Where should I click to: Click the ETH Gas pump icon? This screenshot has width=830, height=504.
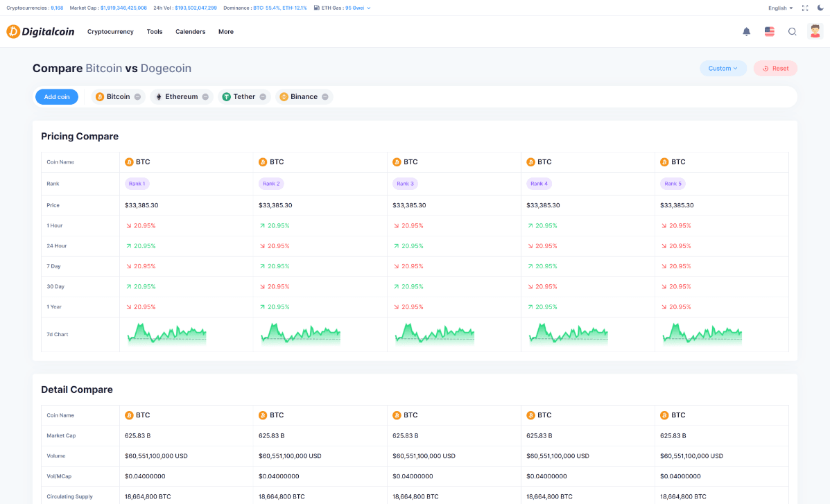tap(317, 8)
